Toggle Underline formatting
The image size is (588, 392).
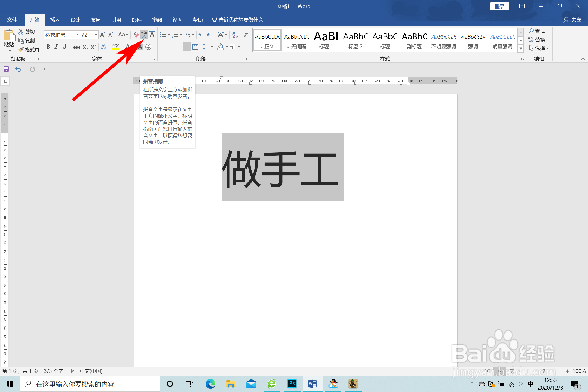tap(64, 47)
